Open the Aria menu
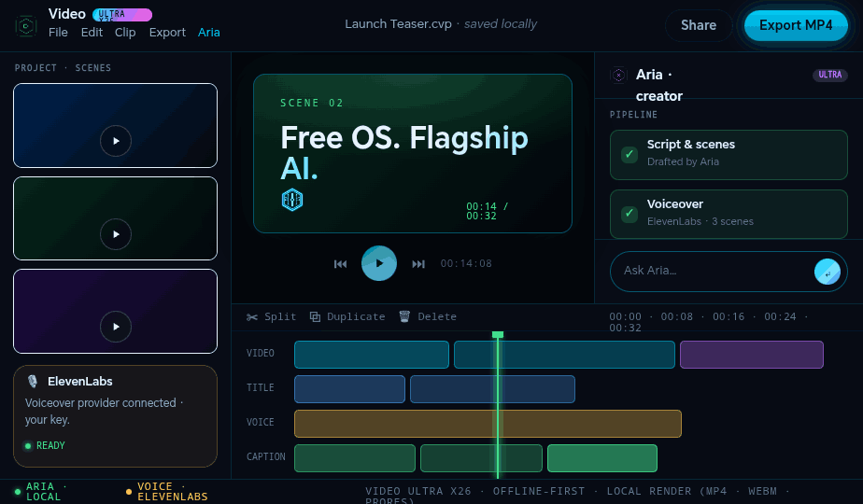 209,33
